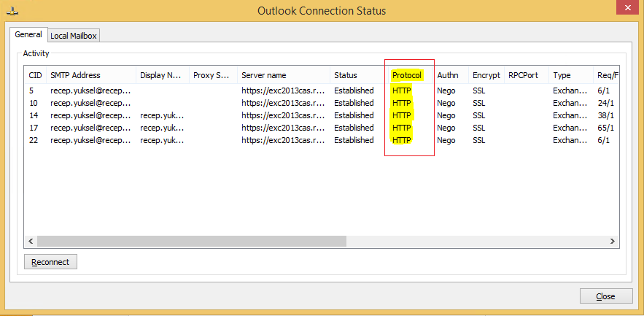Sort by Server name column header
Screen dimensions: 644x316
284,75
